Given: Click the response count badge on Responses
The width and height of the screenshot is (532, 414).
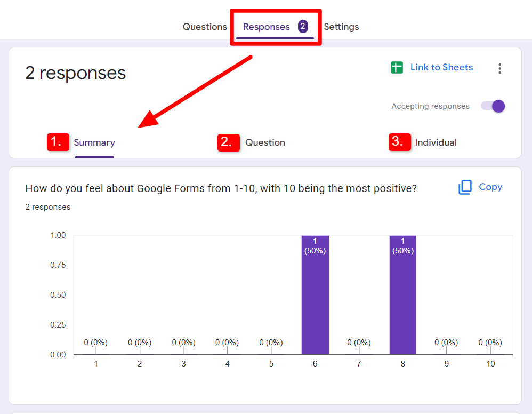Looking at the screenshot, I should click(x=303, y=26).
